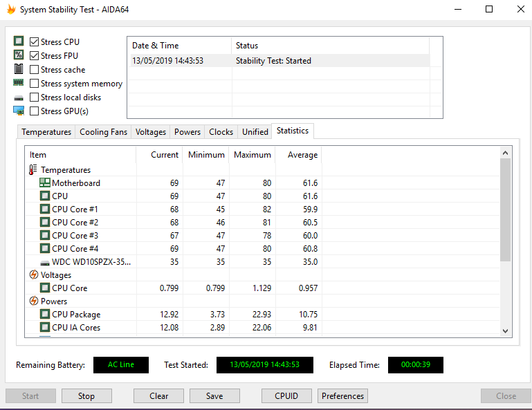Open the Unified tab
Image resolution: width=532 pixels, height=410 pixels.
tap(255, 132)
